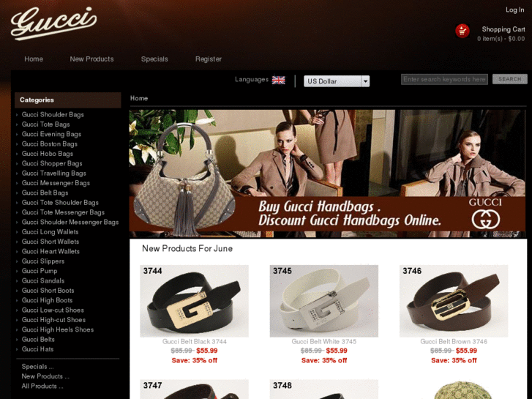Viewport: 532px width, 399px height.
Task: Click arrow bullet beside Gucci Hats
Action: pyautogui.click(x=17, y=349)
